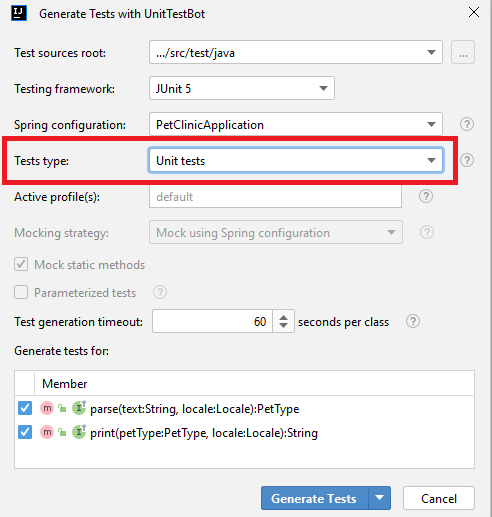Expand the Tests type dropdown
The image size is (492, 517).
296,160
